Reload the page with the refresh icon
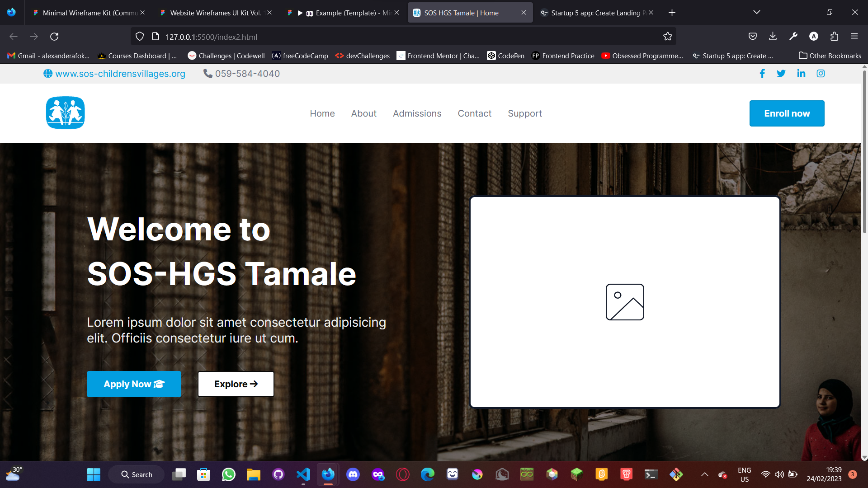The height and width of the screenshot is (488, 868). click(54, 37)
